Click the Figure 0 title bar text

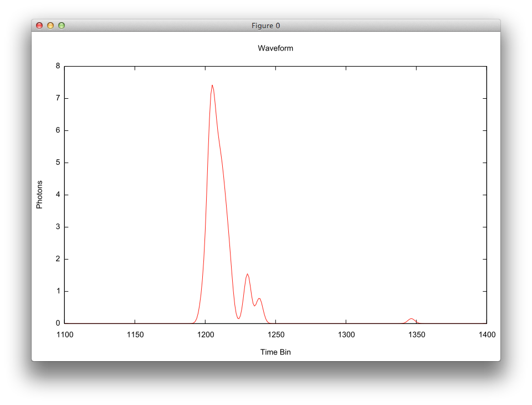[265, 26]
